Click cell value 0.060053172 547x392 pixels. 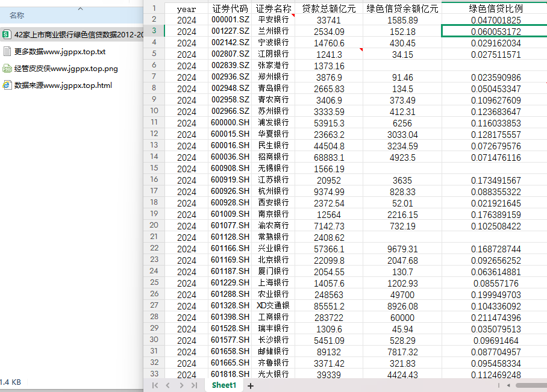coord(495,31)
